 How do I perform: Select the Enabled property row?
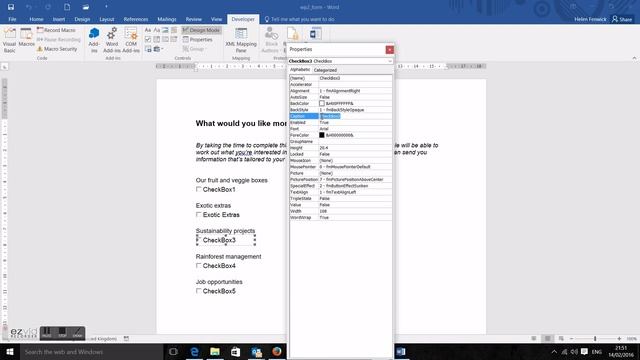pyautogui.click(x=340, y=122)
